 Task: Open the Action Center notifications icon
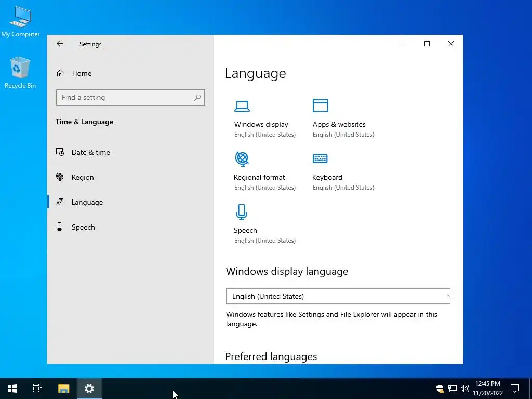(x=515, y=389)
